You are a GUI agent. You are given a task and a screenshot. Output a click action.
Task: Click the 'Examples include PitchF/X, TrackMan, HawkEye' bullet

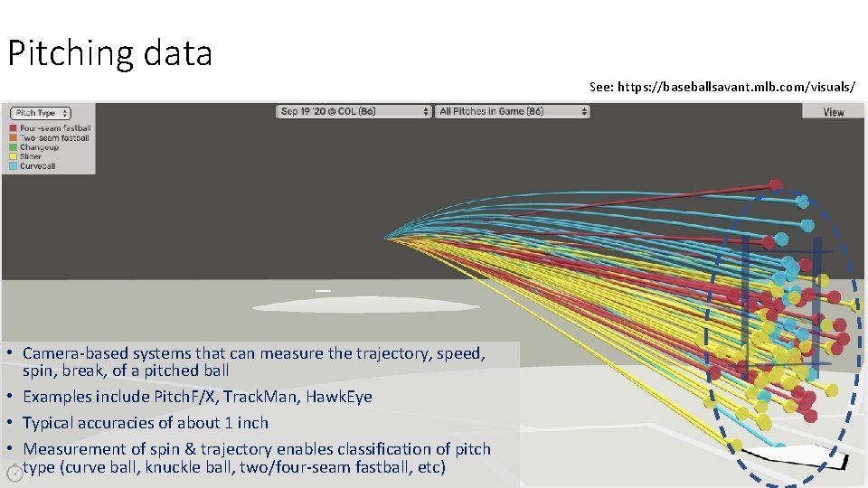[197, 397]
